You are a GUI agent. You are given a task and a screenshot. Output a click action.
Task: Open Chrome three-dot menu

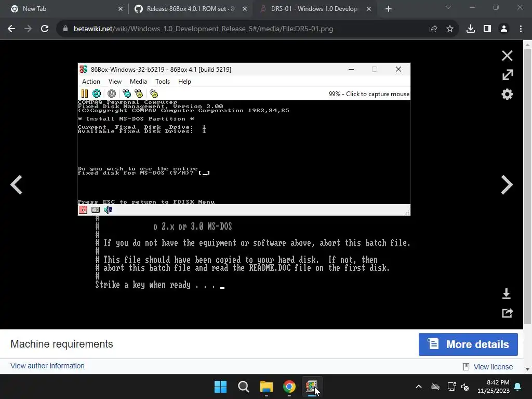pos(521,29)
